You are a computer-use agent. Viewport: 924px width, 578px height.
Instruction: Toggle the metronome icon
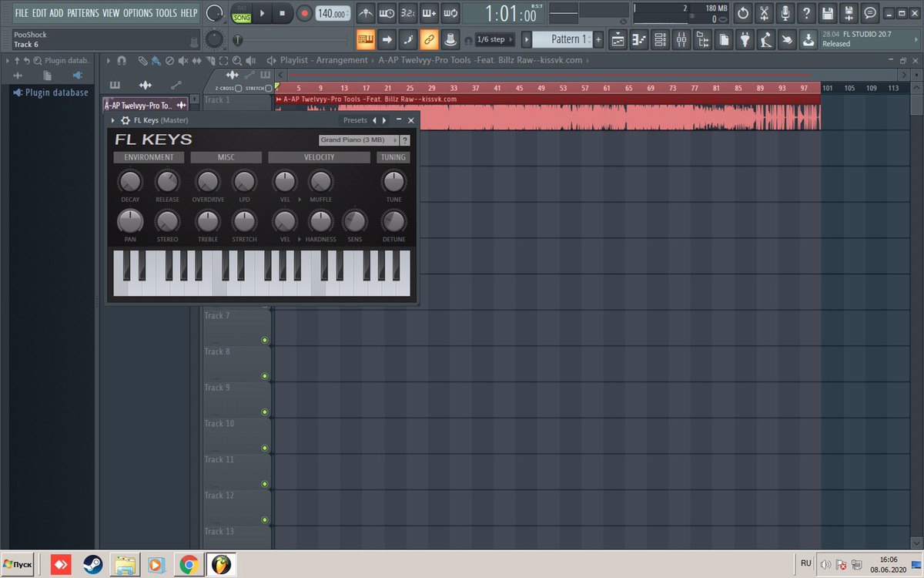(367, 13)
